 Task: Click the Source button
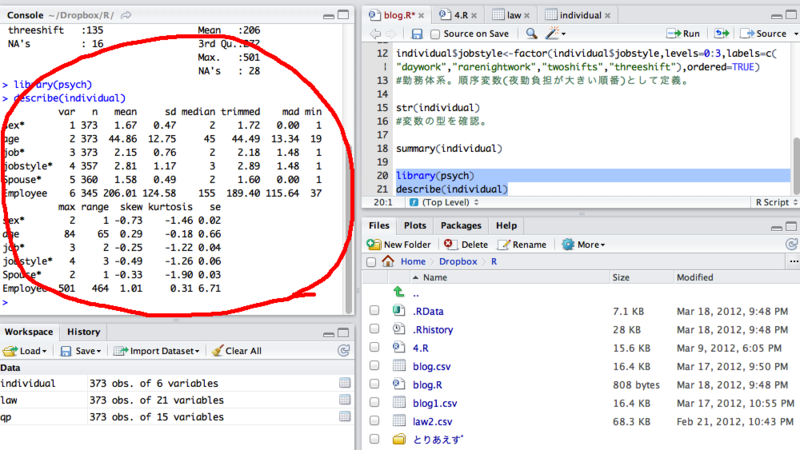point(763,34)
